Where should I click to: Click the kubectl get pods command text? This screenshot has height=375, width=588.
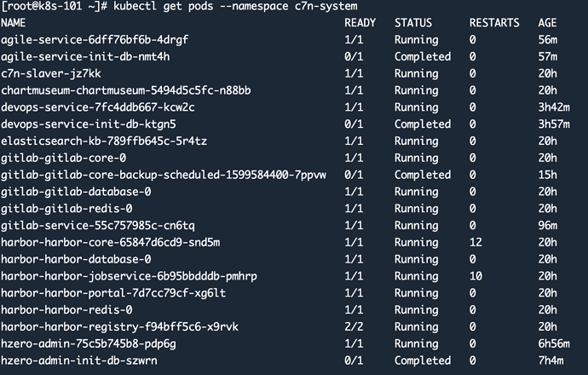pos(235,6)
